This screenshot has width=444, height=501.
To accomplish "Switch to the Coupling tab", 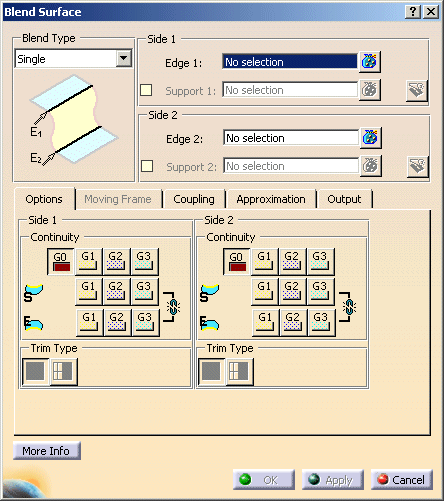I will click(x=194, y=199).
